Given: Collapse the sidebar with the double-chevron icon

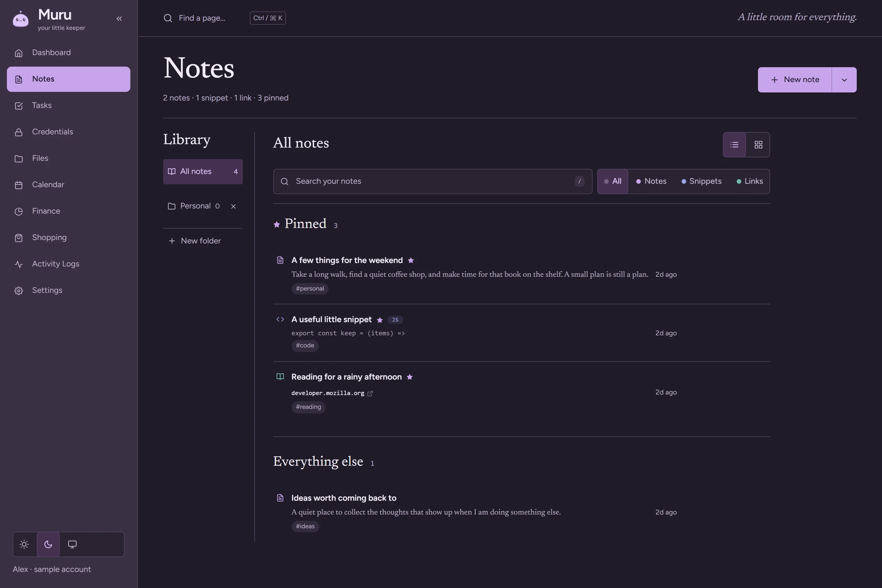Looking at the screenshot, I should (119, 18).
